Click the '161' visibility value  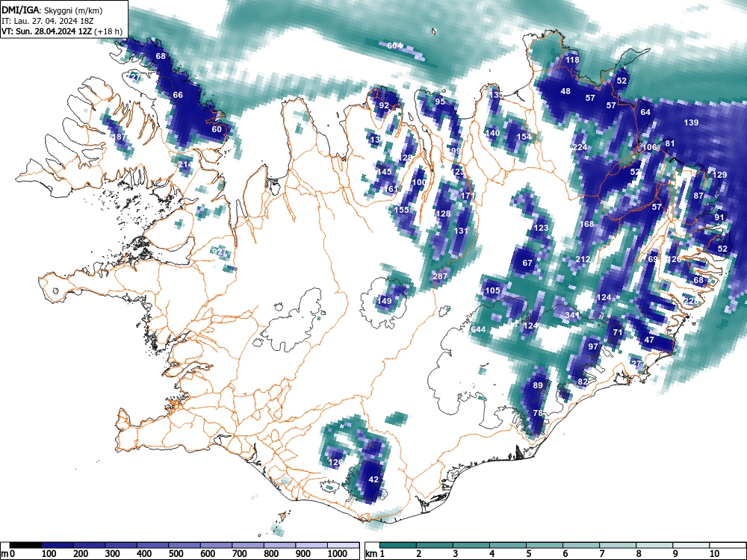391,190
